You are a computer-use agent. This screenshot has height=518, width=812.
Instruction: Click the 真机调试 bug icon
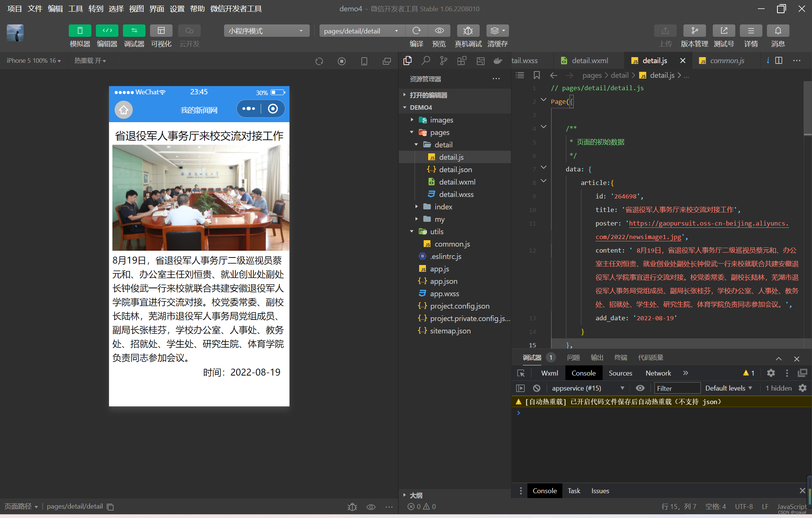(x=468, y=31)
